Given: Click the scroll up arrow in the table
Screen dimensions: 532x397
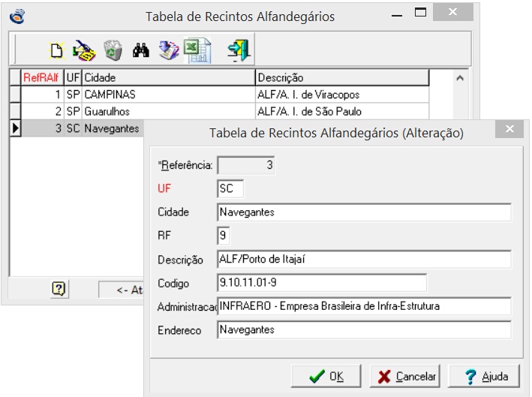Looking at the screenshot, I should point(460,78).
